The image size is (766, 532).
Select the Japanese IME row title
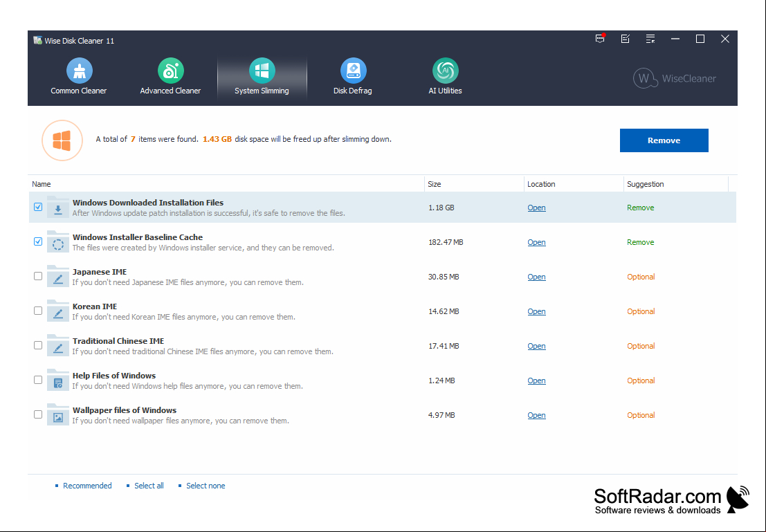click(x=100, y=272)
